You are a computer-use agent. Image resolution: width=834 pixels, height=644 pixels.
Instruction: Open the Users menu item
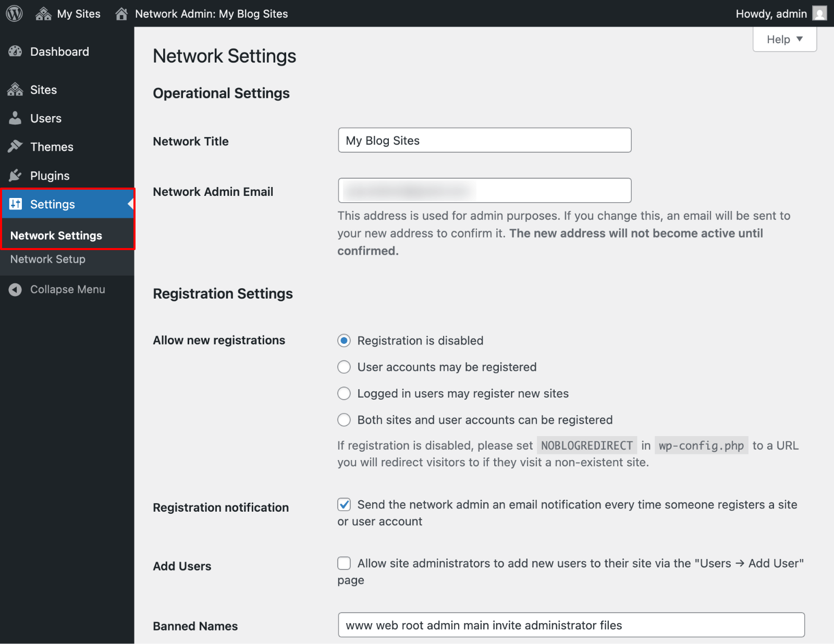[67, 118]
